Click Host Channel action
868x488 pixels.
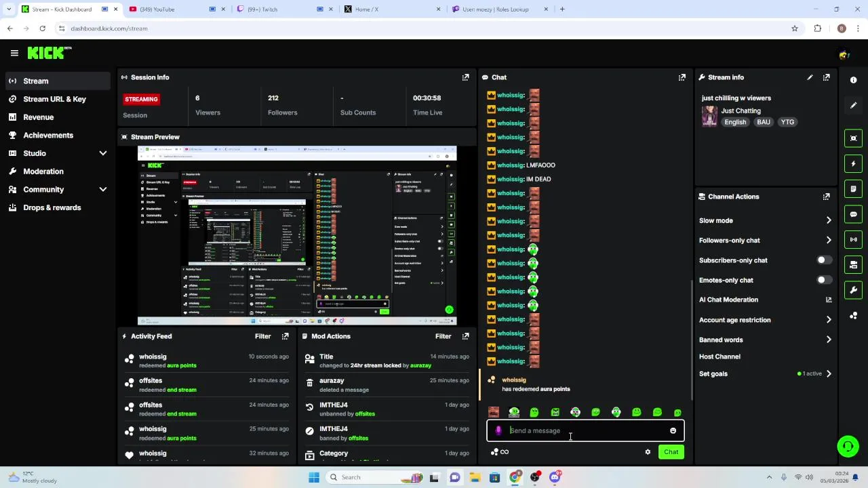tap(719, 357)
